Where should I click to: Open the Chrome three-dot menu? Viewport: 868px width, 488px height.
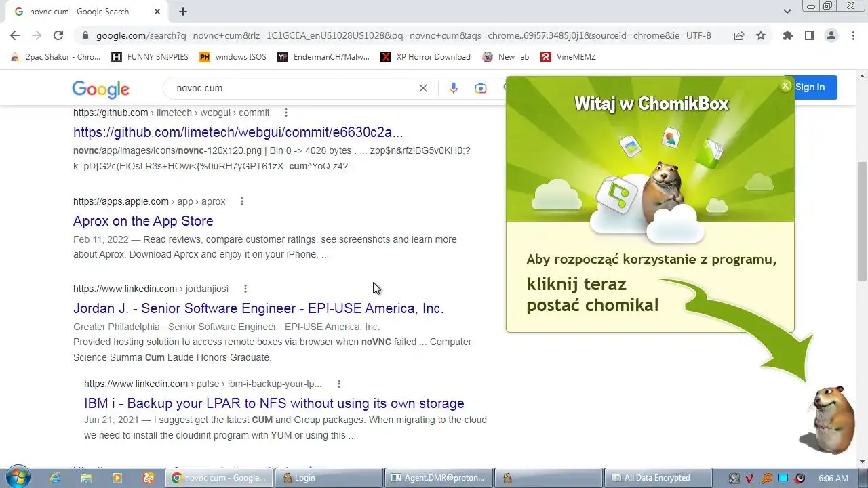click(853, 35)
